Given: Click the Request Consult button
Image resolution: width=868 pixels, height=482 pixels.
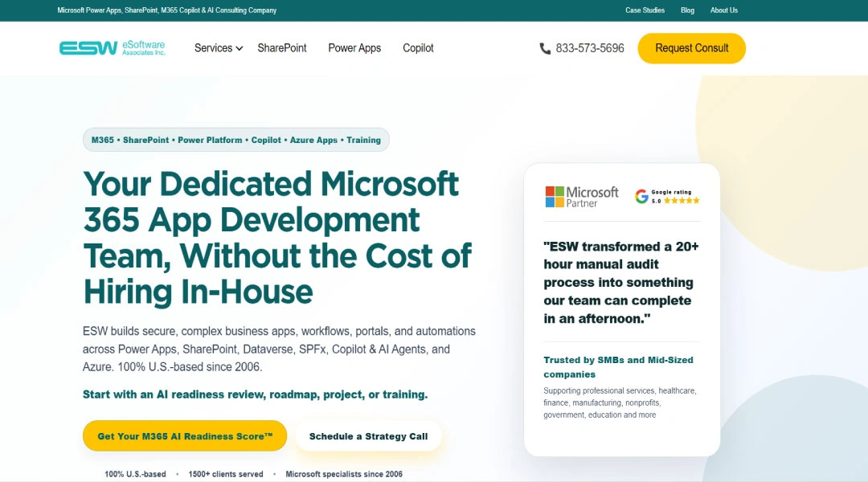Looking at the screenshot, I should [x=691, y=48].
